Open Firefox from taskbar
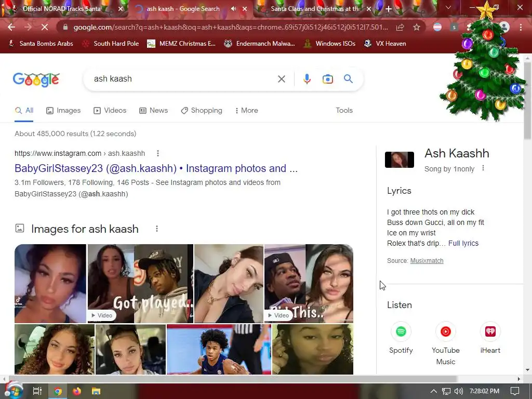This screenshot has width=532, height=399. click(x=77, y=391)
